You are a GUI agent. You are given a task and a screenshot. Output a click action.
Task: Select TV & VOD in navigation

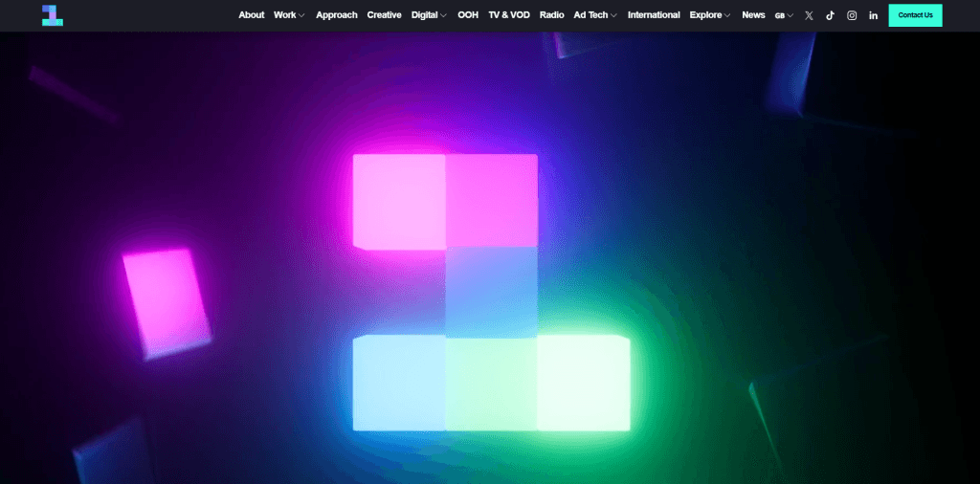tap(509, 15)
